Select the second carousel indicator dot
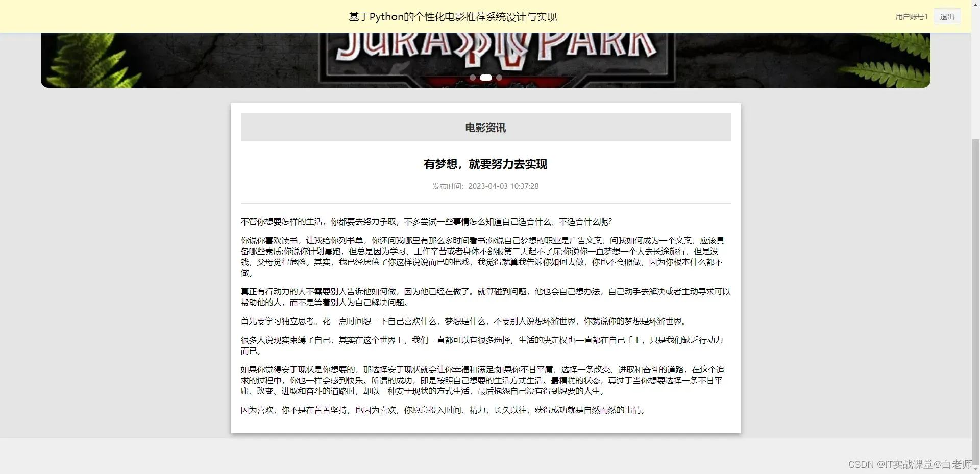 pyautogui.click(x=486, y=77)
